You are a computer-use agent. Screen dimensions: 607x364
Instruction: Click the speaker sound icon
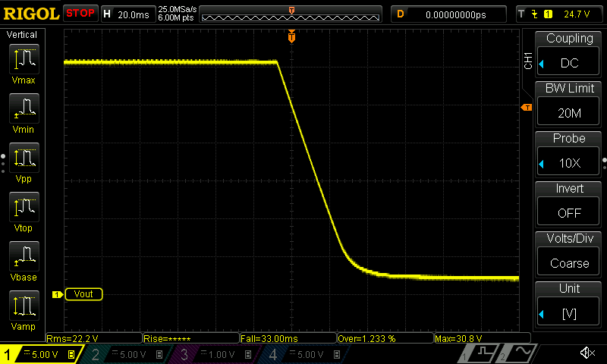point(587,353)
